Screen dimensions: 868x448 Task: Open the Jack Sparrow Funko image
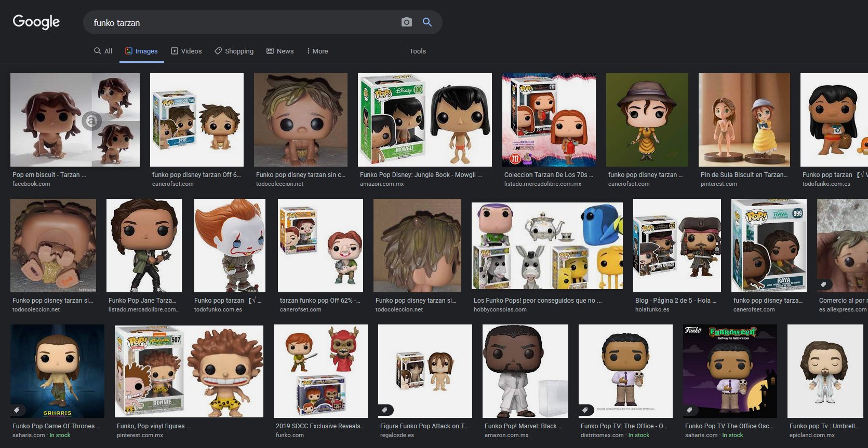coord(677,246)
